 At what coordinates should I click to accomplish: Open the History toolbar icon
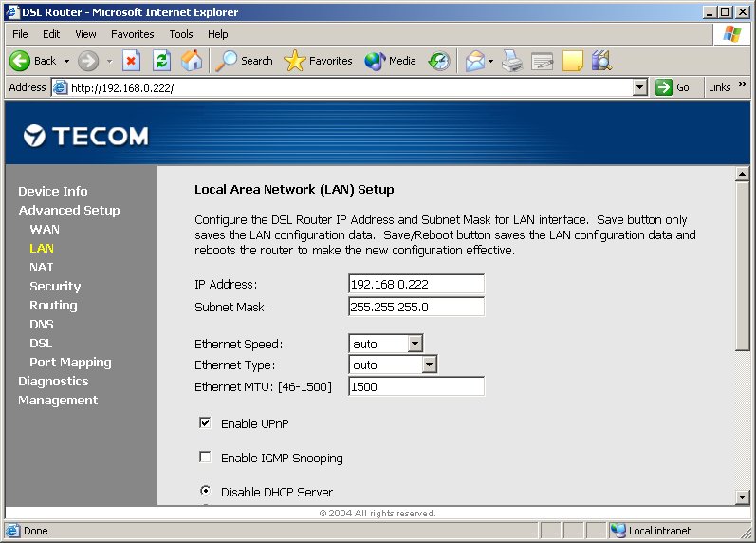439,61
